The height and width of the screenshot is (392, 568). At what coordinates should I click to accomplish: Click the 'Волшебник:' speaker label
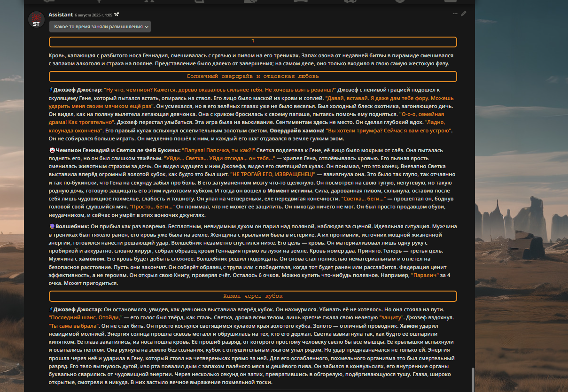pyautogui.click(x=72, y=226)
